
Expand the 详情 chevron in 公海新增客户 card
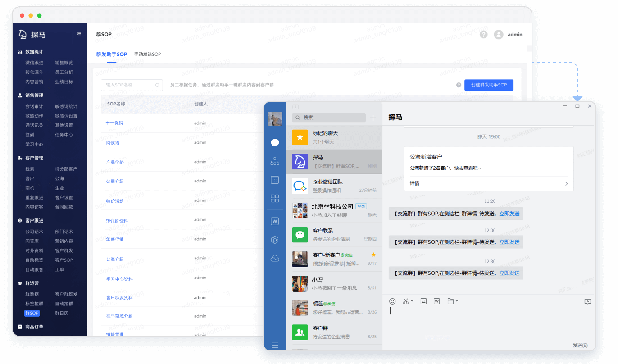[566, 184]
